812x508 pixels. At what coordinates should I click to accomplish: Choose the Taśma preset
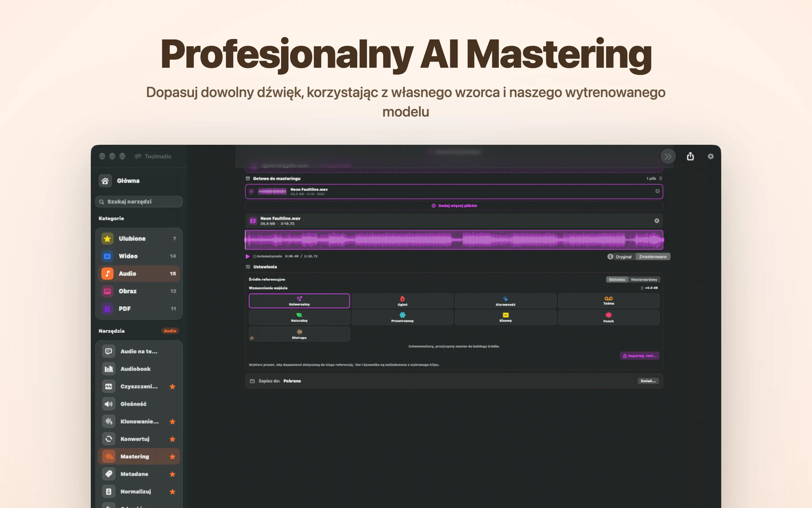coord(609,301)
